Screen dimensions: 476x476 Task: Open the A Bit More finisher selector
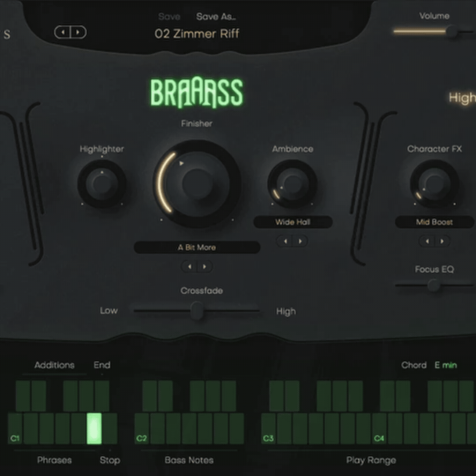197,247
